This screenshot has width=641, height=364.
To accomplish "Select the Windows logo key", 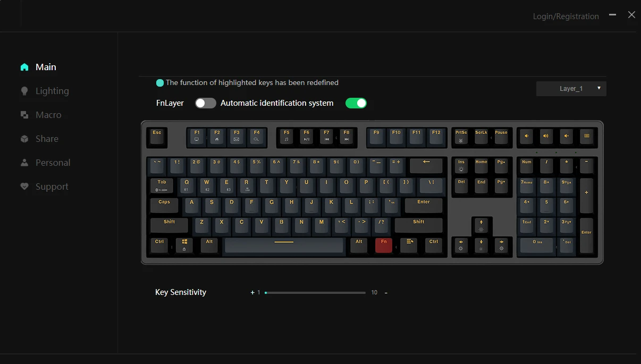I will pyautogui.click(x=184, y=245).
